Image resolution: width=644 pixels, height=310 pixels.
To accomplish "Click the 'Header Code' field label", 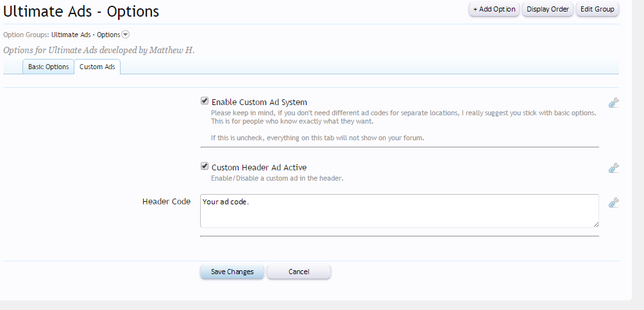I will 166,201.
